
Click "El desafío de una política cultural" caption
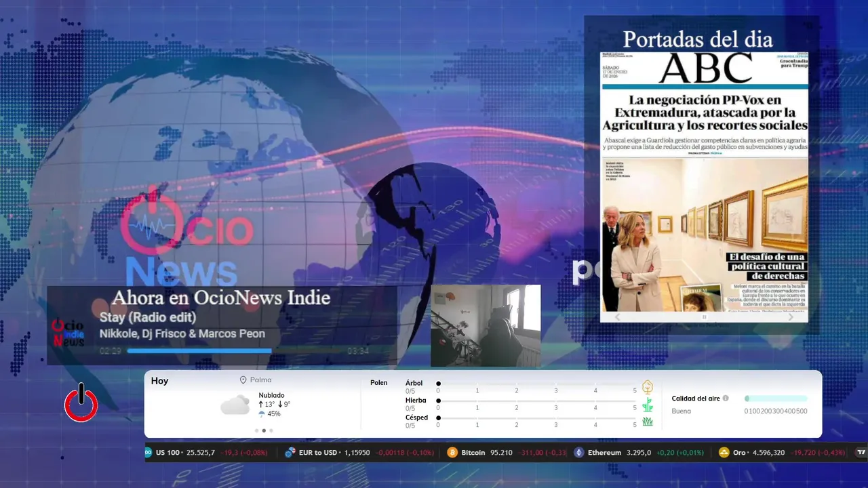point(766,266)
